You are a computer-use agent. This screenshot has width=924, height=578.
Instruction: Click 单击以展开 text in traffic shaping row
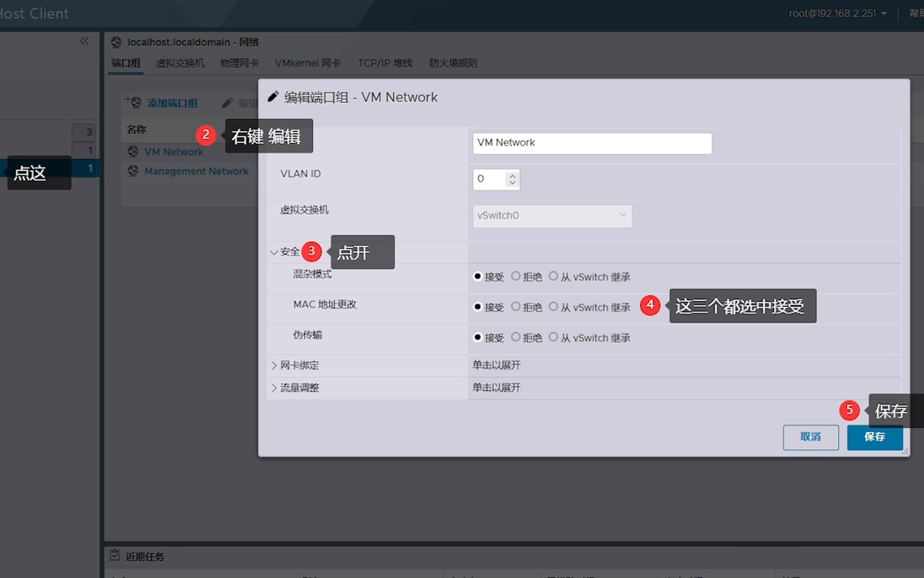tap(496, 388)
